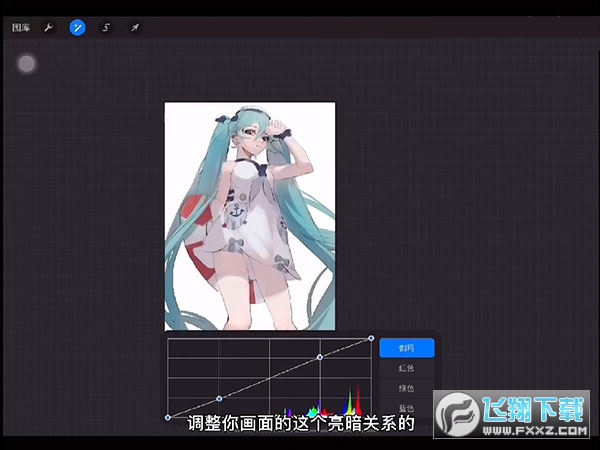Switch curves to the 红色 channel

(407, 368)
